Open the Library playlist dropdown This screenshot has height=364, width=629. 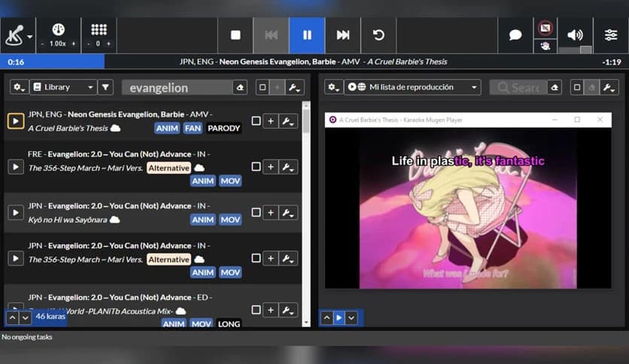pos(63,87)
